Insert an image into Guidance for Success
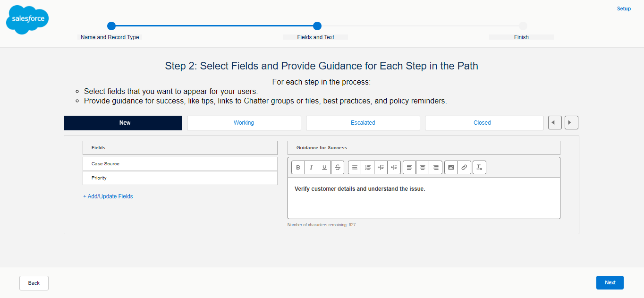 pos(451,167)
